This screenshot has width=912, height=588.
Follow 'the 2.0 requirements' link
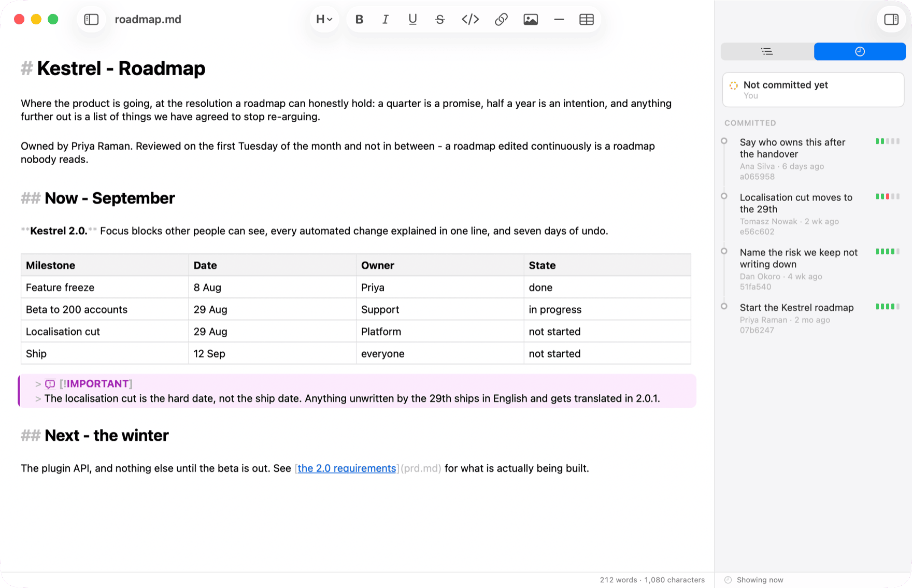coord(347,468)
